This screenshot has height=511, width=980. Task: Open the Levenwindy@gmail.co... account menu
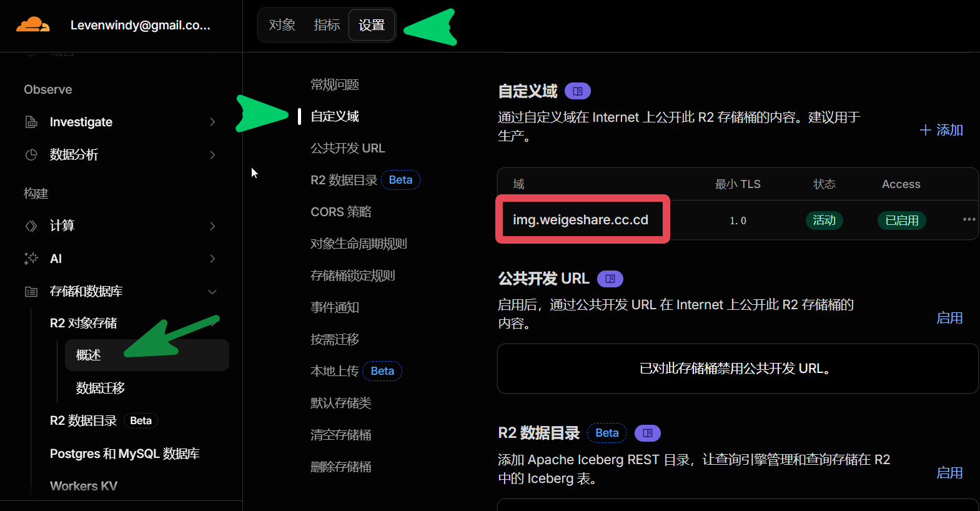[x=140, y=25]
